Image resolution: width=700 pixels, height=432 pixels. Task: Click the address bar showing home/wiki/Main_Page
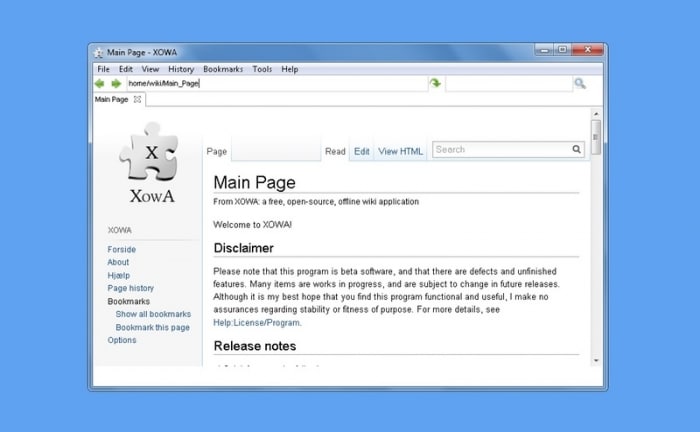(x=277, y=83)
